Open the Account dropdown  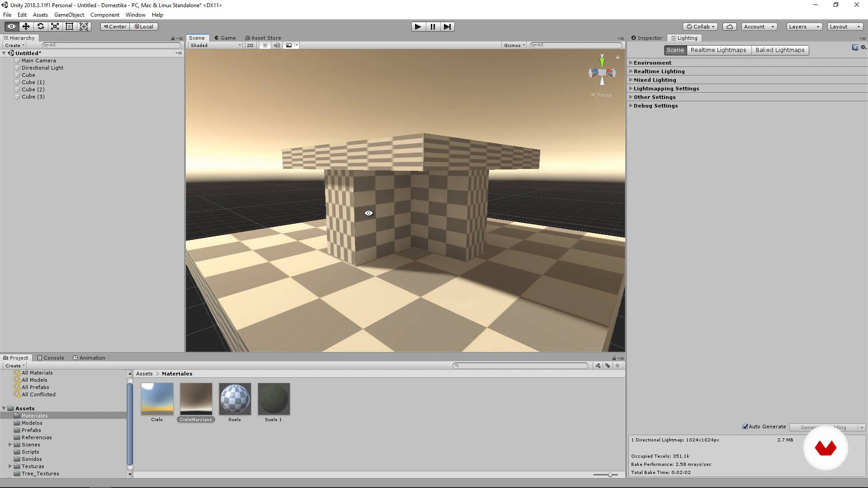point(759,27)
